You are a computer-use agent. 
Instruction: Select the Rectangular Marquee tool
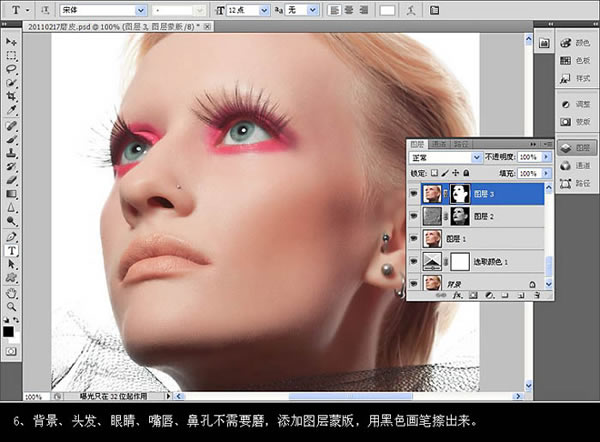(x=11, y=55)
